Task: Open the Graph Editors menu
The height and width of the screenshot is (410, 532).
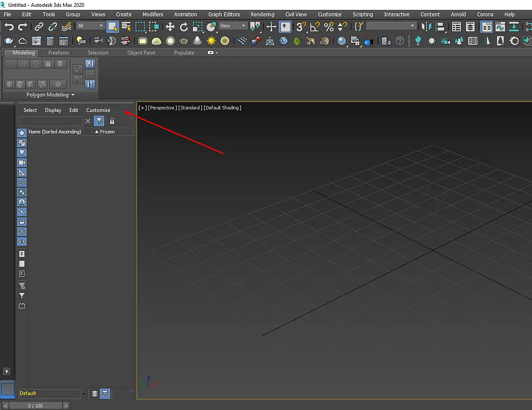Action: pyautogui.click(x=224, y=14)
